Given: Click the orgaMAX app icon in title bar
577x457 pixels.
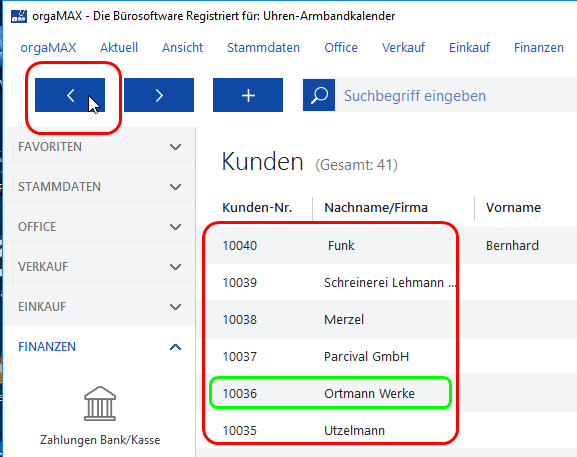Looking at the screenshot, I should (x=19, y=16).
